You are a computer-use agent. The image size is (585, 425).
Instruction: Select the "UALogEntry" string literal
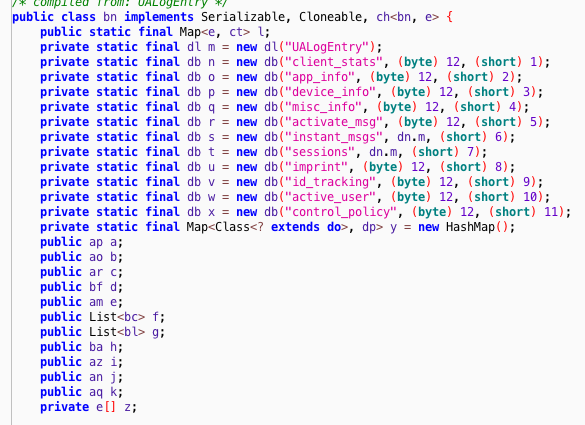[x=328, y=47]
